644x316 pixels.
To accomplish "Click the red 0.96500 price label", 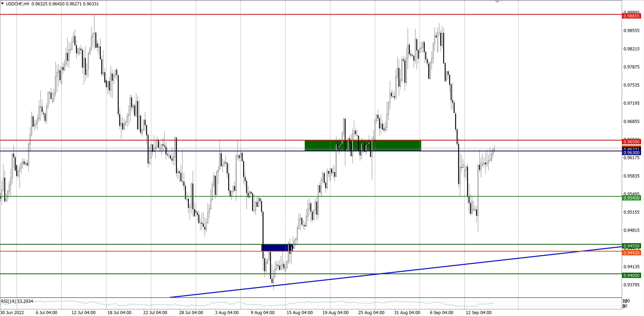I will (x=631, y=142).
